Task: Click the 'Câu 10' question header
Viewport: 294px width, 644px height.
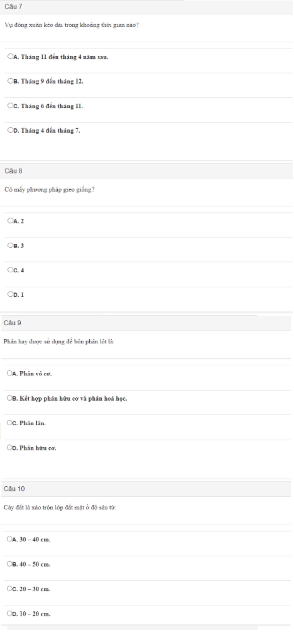Action: [x=14, y=489]
